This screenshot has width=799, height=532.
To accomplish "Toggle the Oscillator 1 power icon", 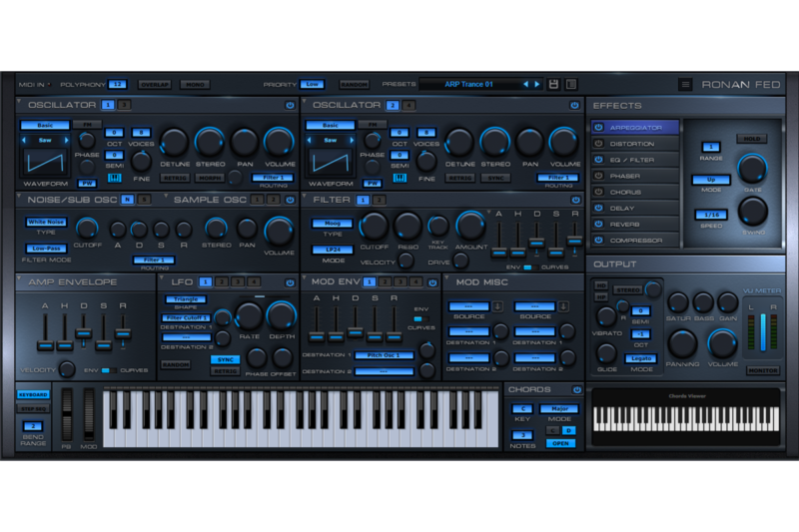I will tap(290, 104).
